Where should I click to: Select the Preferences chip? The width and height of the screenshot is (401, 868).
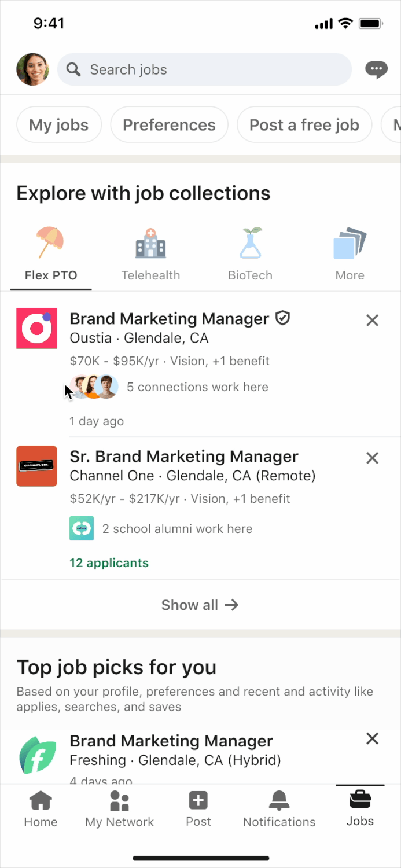click(169, 125)
